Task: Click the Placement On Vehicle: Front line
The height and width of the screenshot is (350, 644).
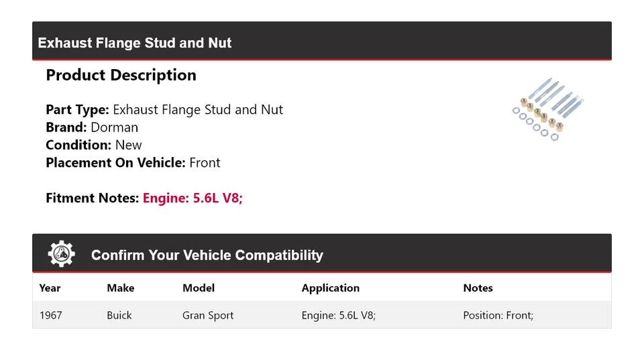Action: pyautogui.click(x=133, y=162)
